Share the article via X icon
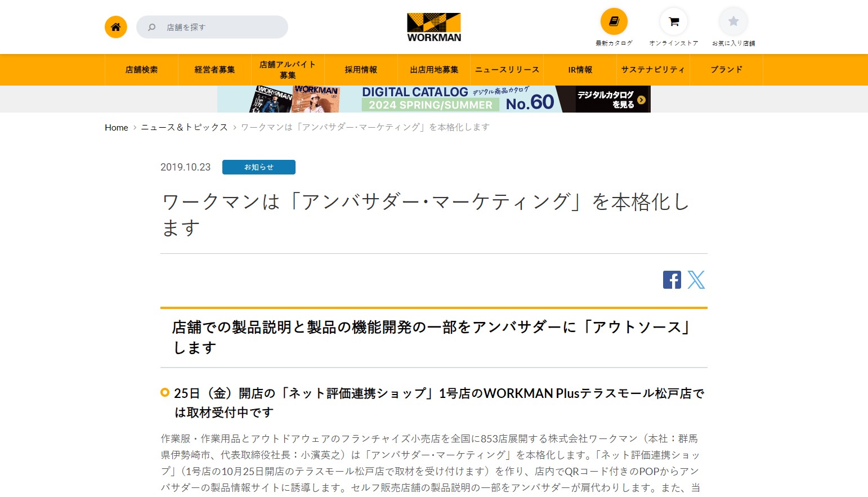 (x=696, y=280)
